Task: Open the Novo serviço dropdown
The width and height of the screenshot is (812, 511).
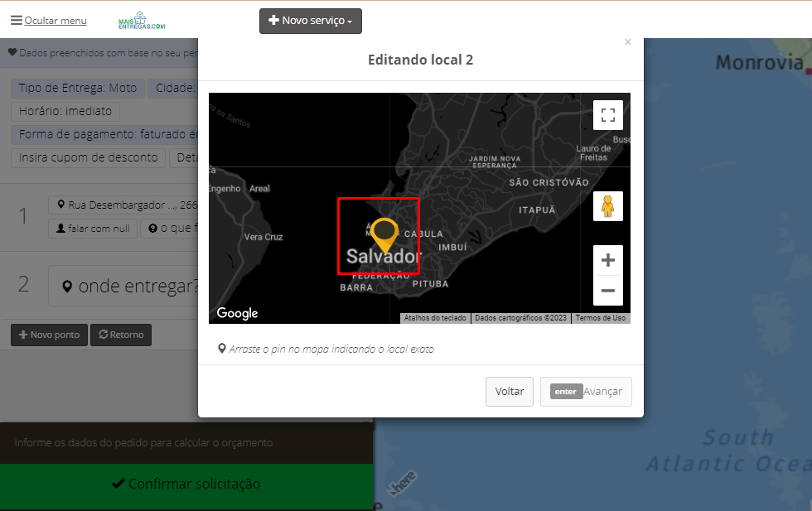Action: coord(310,21)
